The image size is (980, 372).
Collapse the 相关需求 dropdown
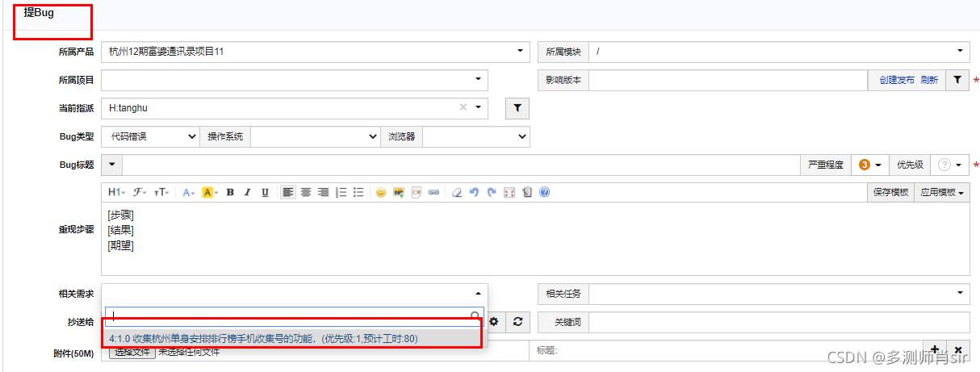pyautogui.click(x=478, y=294)
